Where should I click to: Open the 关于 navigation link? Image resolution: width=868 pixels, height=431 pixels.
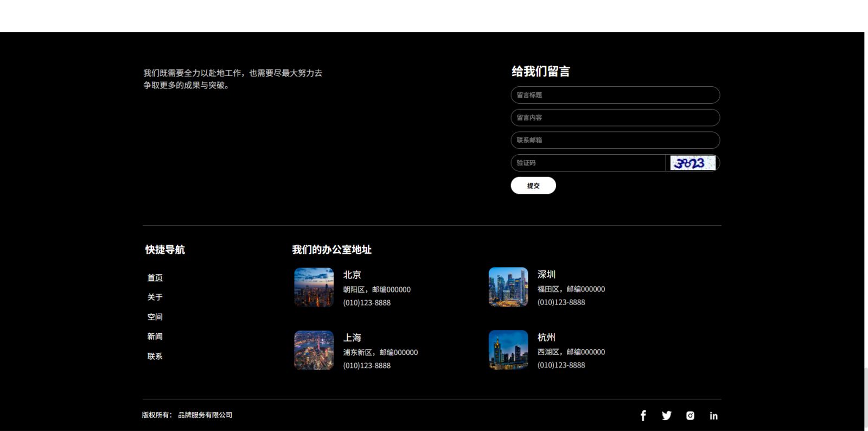coord(155,297)
